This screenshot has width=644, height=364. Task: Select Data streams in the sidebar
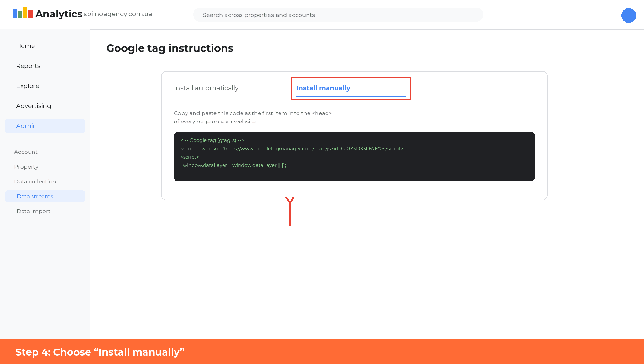pyautogui.click(x=45, y=196)
